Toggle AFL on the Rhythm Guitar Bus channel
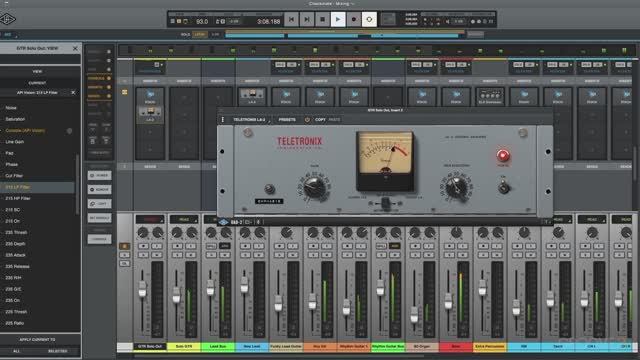The width and height of the screenshot is (640, 360). [x=394, y=246]
